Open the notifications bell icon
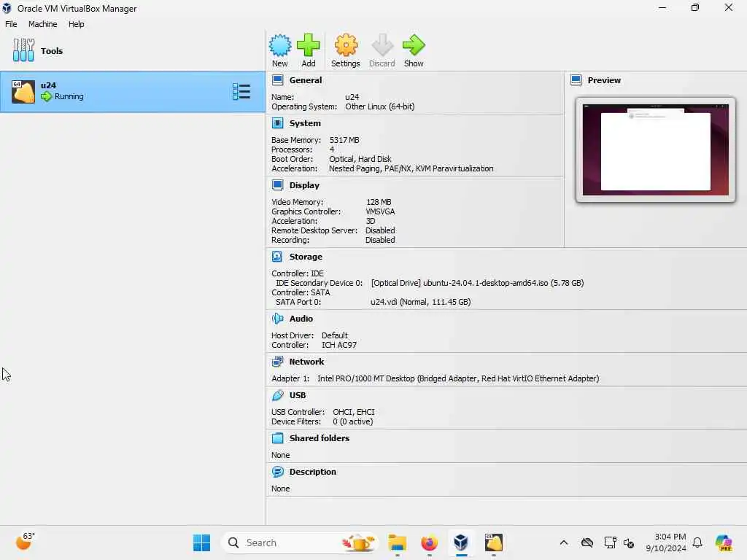The image size is (747, 560). (697, 542)
